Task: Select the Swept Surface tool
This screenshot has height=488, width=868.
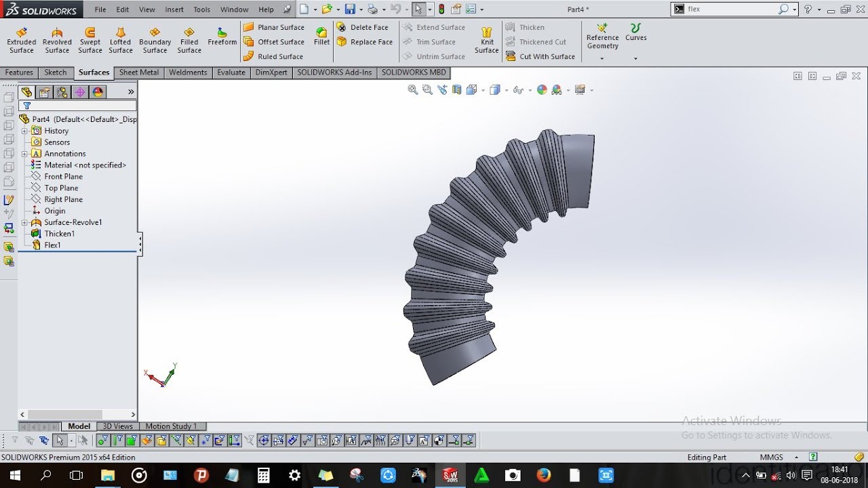Action: tap(90, 41)
